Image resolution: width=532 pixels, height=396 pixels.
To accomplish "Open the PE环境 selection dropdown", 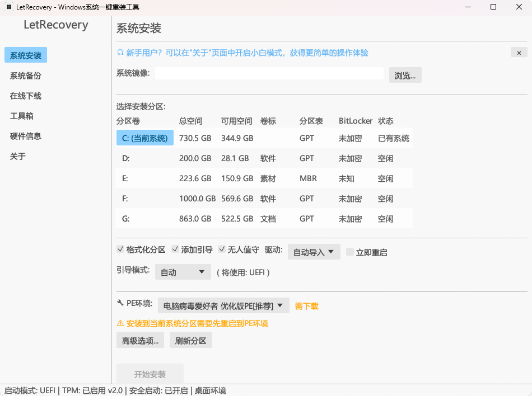I will (223, 305).
